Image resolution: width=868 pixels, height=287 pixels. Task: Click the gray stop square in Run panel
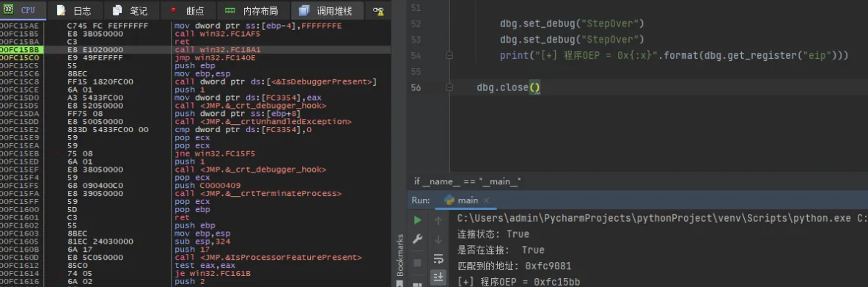point(417,263)
